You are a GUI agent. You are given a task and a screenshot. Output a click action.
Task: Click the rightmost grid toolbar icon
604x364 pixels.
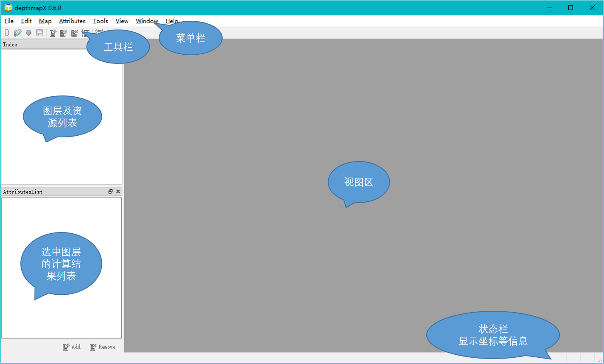point(98,33)
